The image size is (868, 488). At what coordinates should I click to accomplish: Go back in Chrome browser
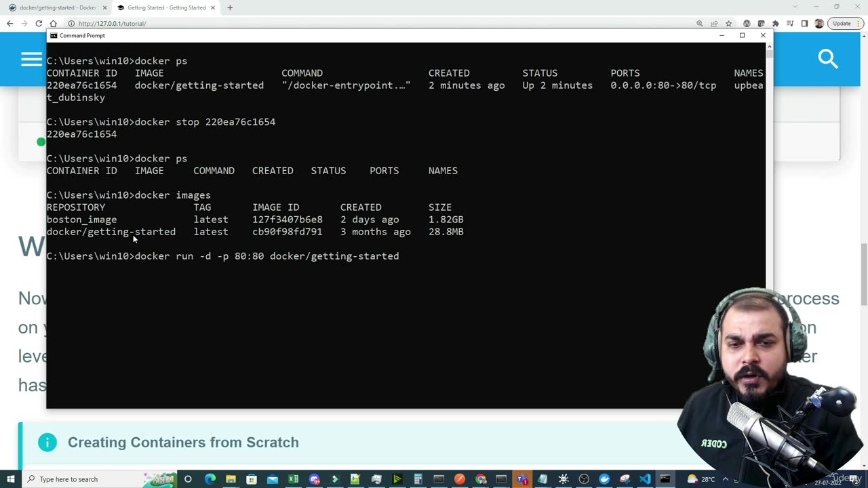point(9,23)
